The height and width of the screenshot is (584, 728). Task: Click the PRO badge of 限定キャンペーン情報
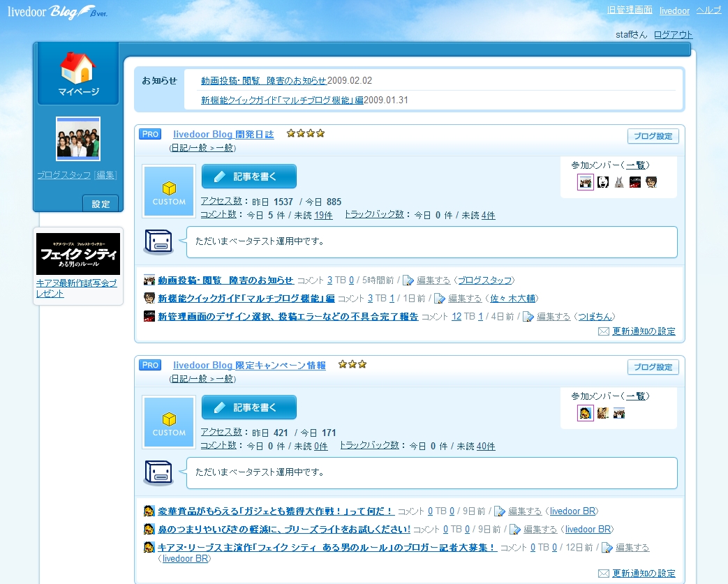point(150,365)
